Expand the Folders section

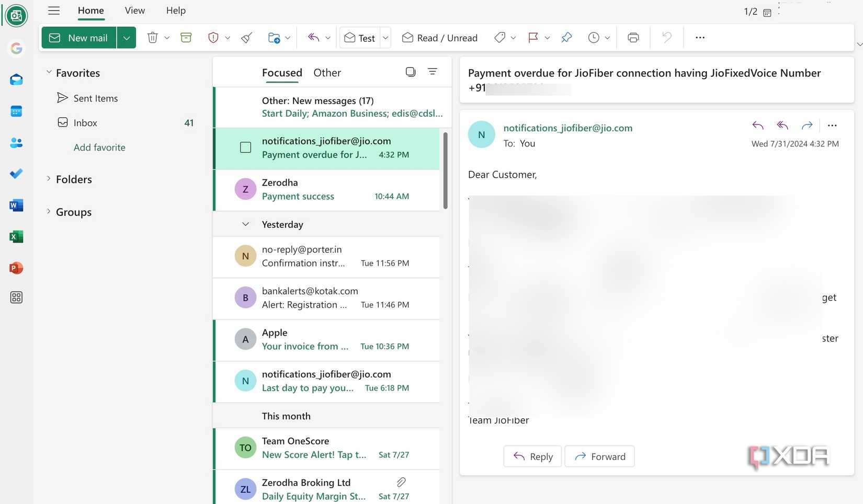tap(49, 179)
